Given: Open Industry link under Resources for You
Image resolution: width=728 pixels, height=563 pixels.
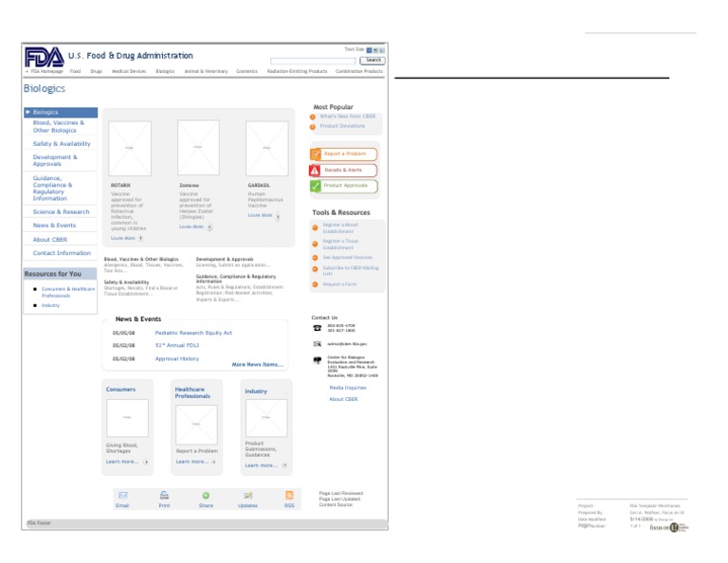Looking at the screenshot, I should [50, 305].
